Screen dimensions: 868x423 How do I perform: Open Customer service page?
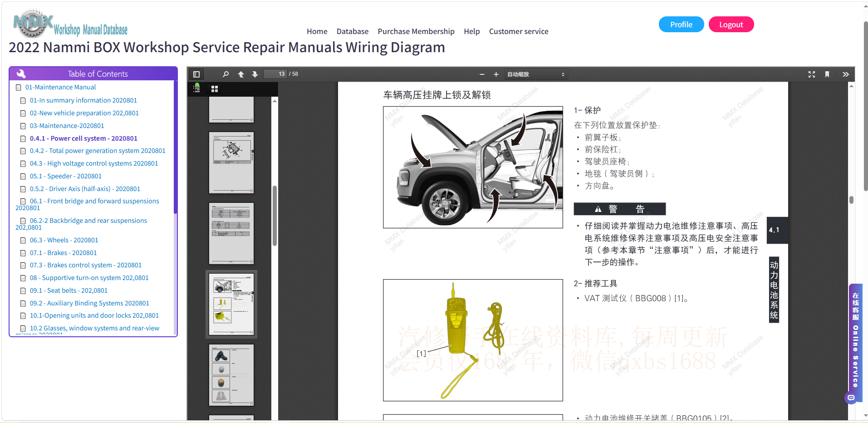(x=519, y=31)
